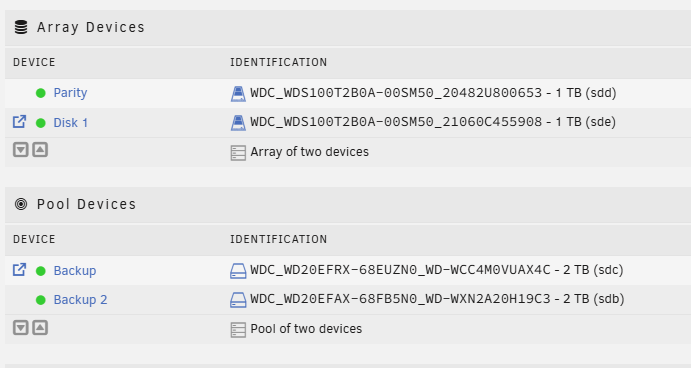Click the green status dot next to Backup
The image size is (691, 368).
[41, 271]
